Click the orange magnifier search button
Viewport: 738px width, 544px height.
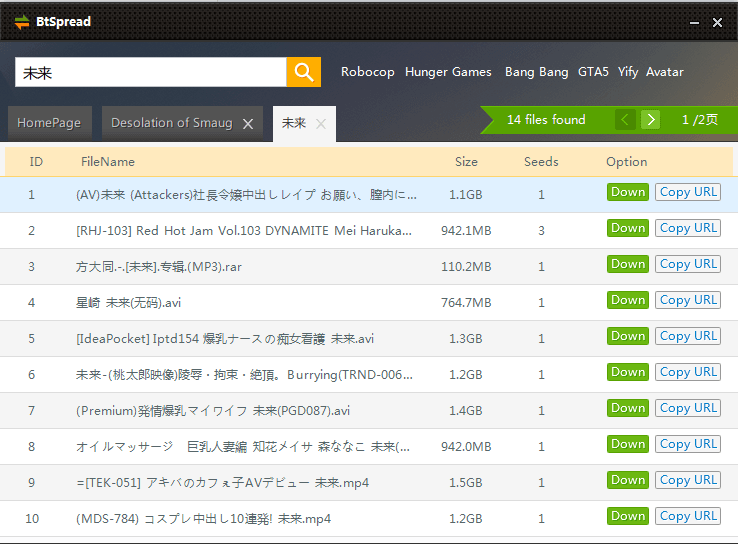pos(304,72)
